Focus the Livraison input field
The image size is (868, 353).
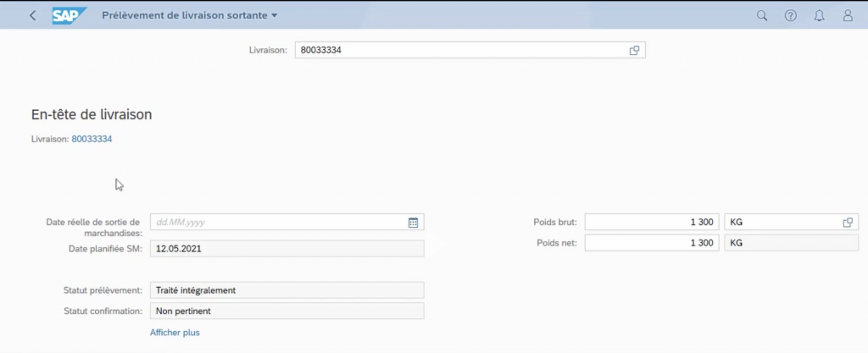pos(458,51)
